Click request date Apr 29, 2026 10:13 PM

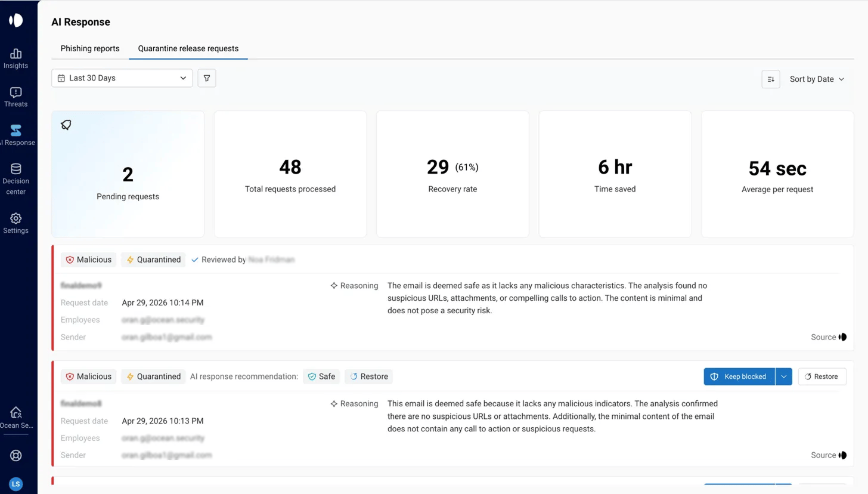tap(163, 421)
